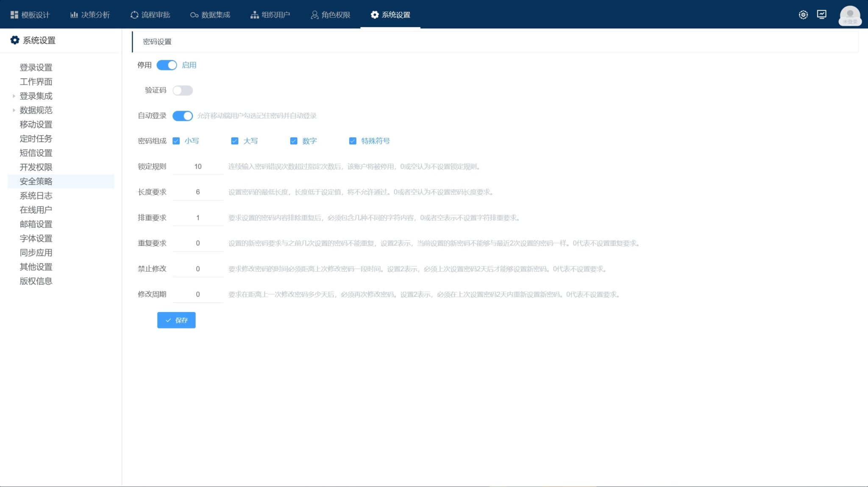868x487 pixels.
Task: Click the user avatar at top right
Action: (x=850, y=16)
